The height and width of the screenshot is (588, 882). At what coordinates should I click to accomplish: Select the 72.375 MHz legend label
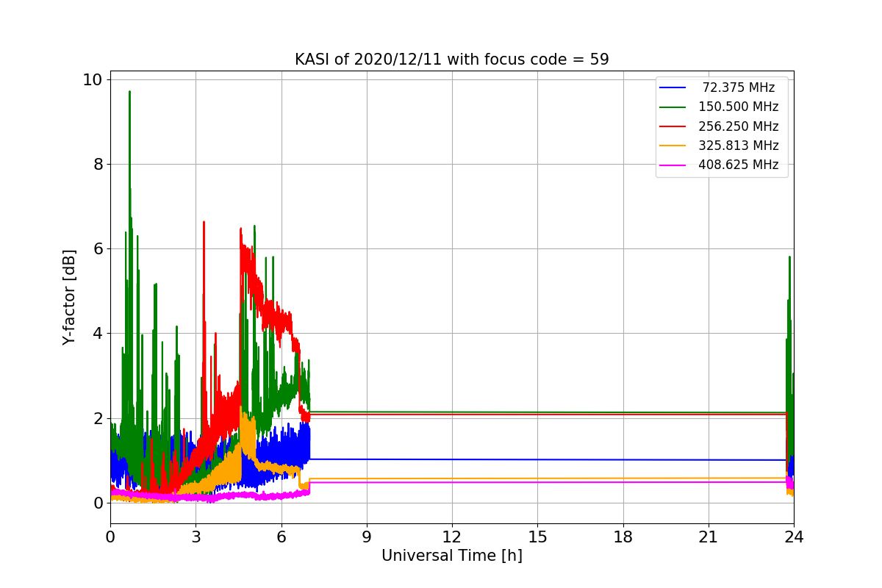tap(739, 87)
